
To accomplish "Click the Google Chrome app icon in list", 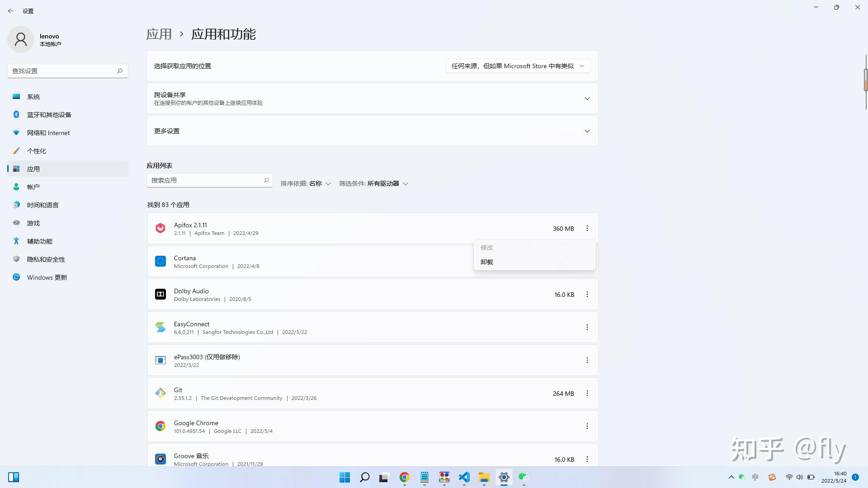I will tap(160, 426).
